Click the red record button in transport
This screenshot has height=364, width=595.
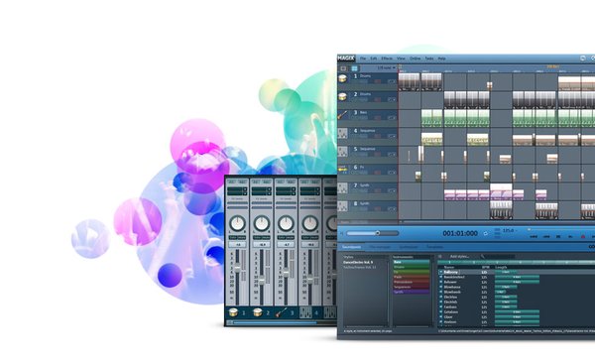coord(583,236)
